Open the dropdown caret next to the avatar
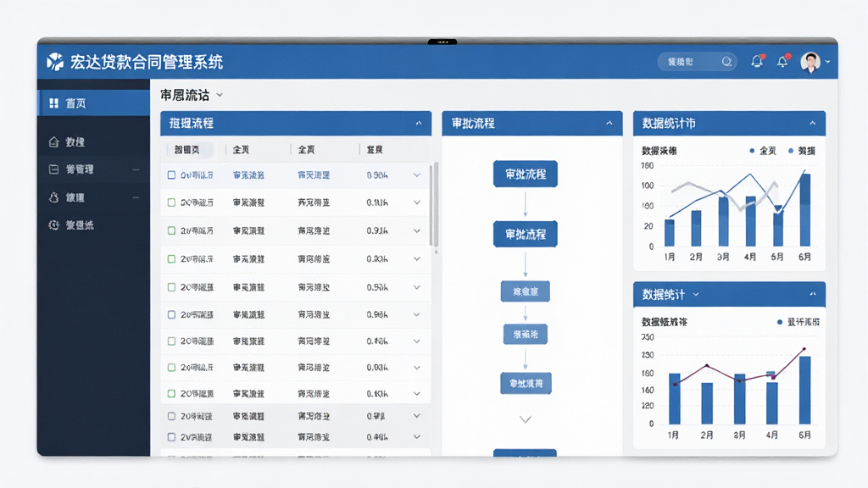Screen dimensions: 868x488 coord(827,62)
